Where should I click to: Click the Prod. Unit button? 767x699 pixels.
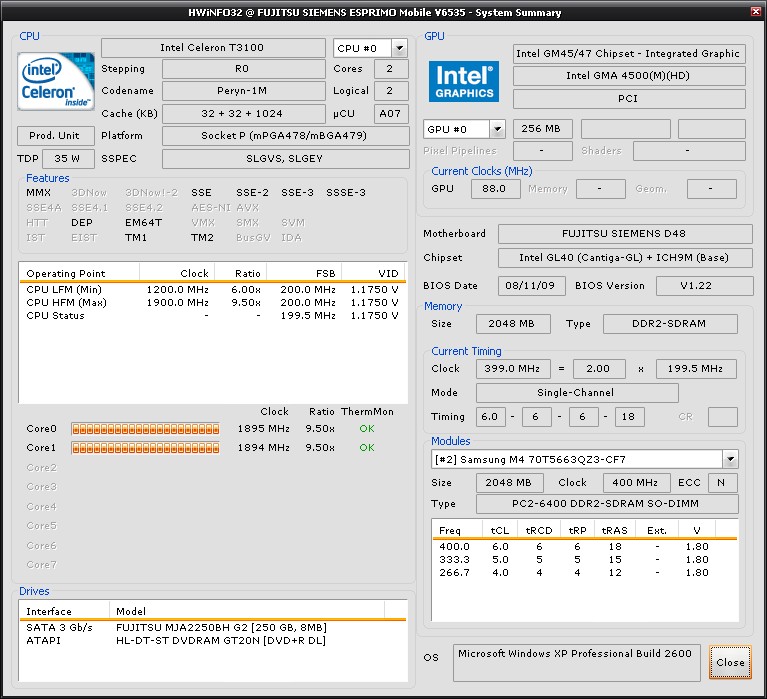point(55,135)
